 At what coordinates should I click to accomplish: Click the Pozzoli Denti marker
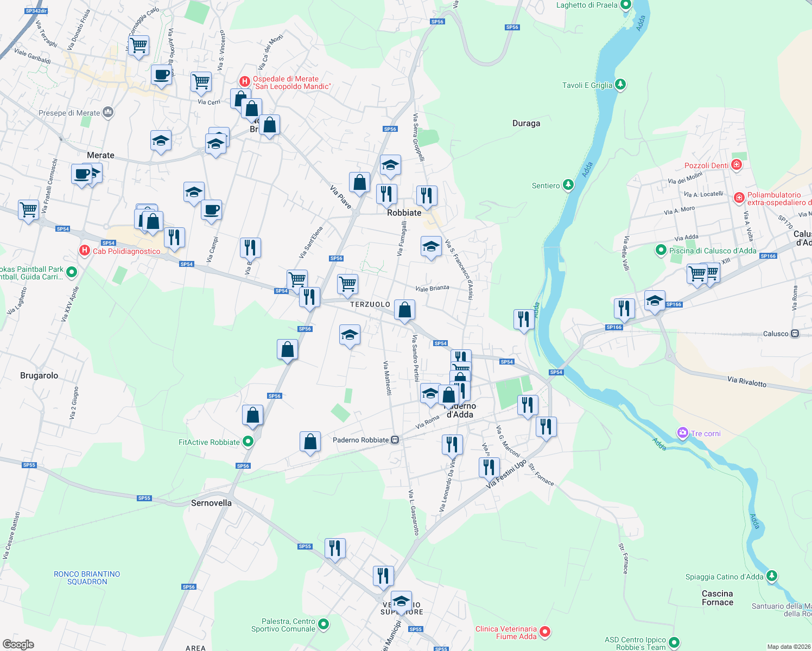736,164
